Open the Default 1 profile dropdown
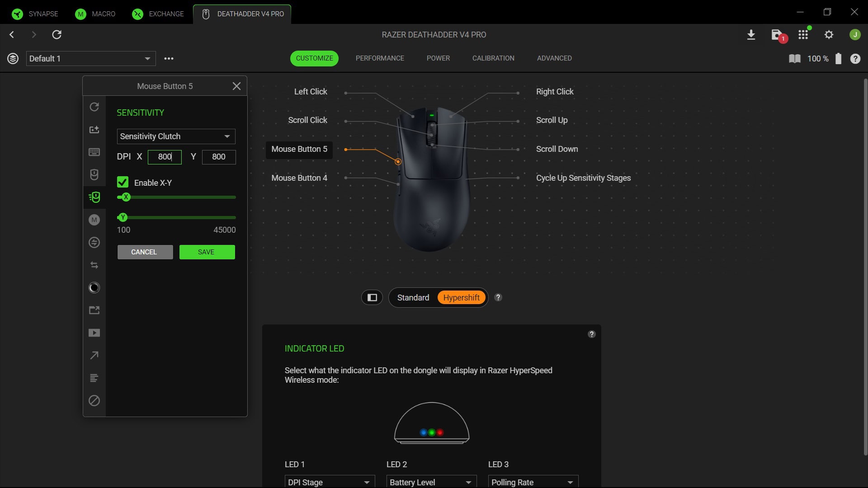 (91, 59)
